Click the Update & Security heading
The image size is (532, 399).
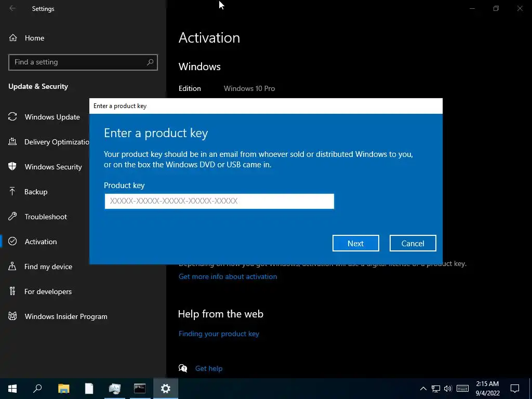point(38,86)
